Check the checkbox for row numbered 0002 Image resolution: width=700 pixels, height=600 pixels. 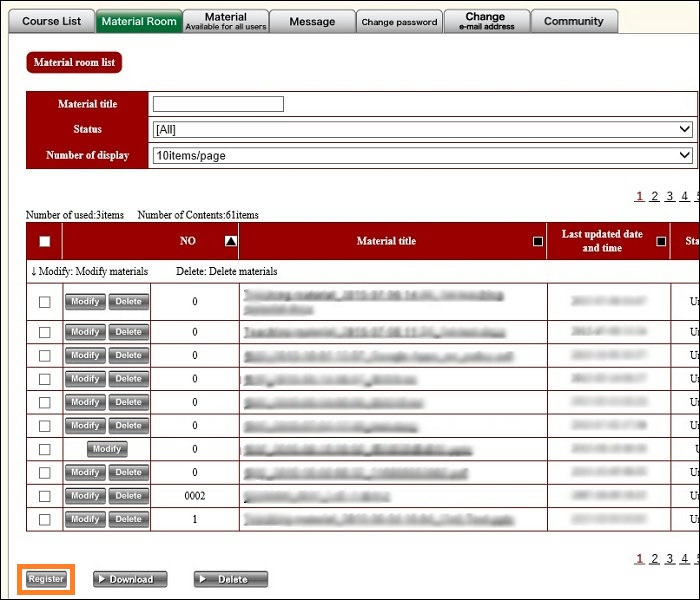44,496
